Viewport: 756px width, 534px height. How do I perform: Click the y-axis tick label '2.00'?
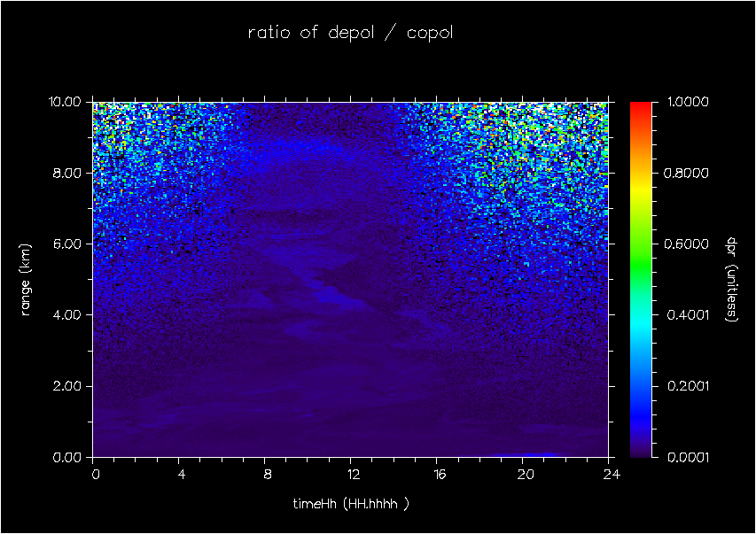(x=67, y=386)
